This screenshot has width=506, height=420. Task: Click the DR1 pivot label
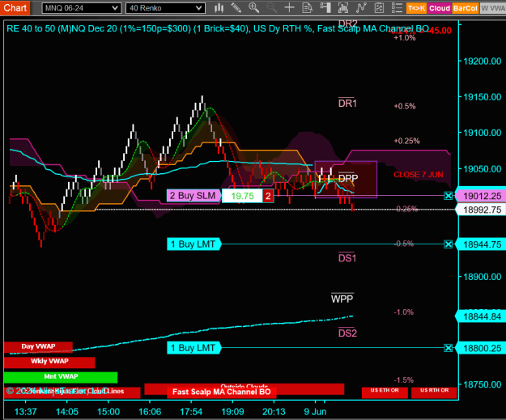coord(347,104)
